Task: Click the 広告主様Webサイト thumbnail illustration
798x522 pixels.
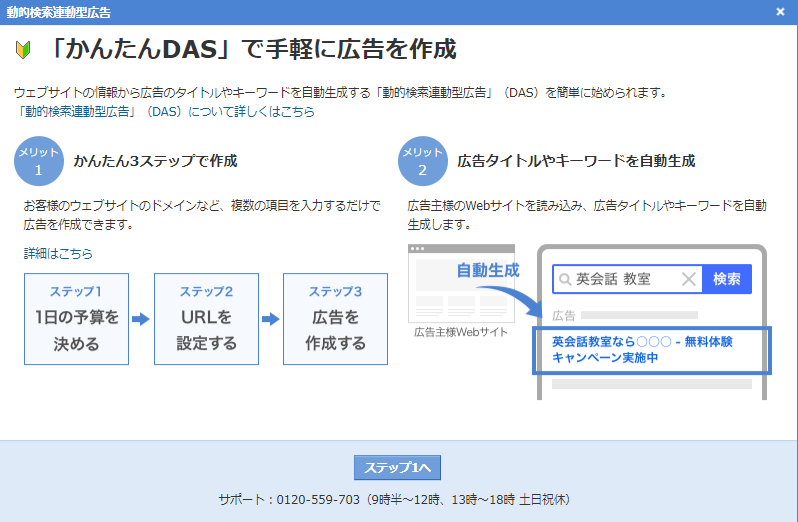Action: (x=461, y=283)
